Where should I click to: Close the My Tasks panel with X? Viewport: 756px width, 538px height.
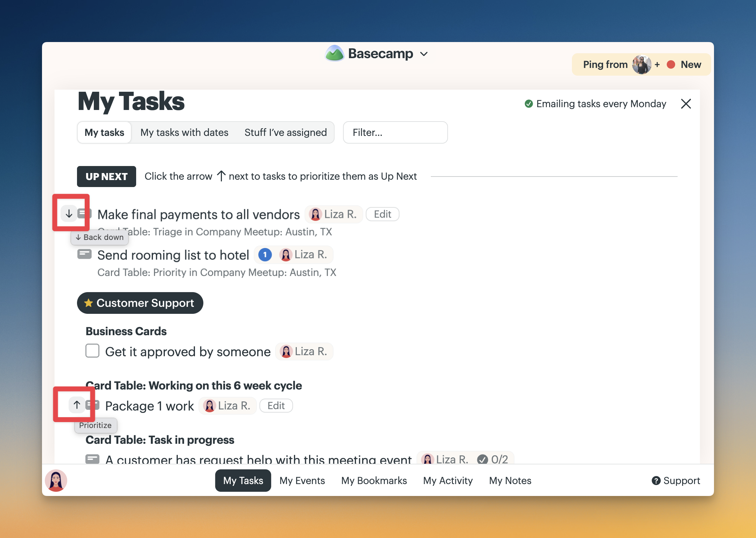[x=686, y=104]
